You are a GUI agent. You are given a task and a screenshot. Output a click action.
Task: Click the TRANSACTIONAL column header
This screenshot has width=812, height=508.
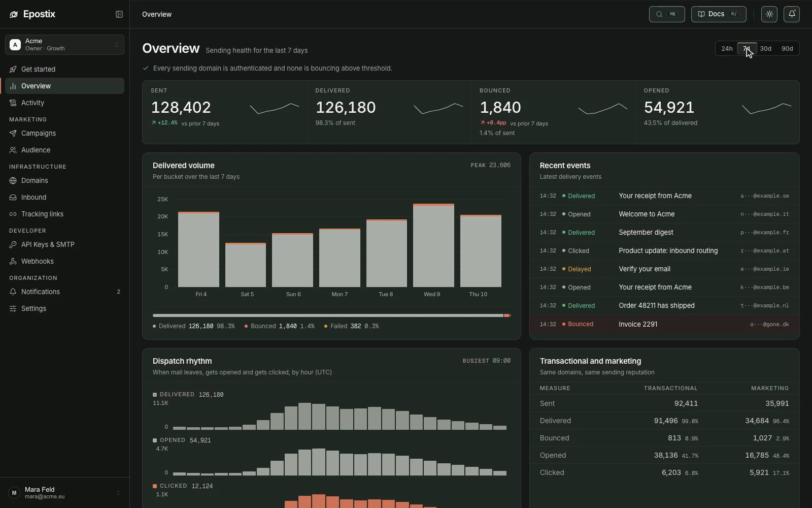coord(670,388)
